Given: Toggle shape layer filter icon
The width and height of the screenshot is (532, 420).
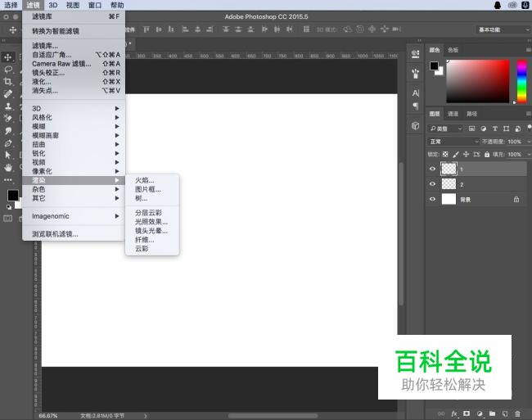Looking at the screenshot, I should coord(506,129).
